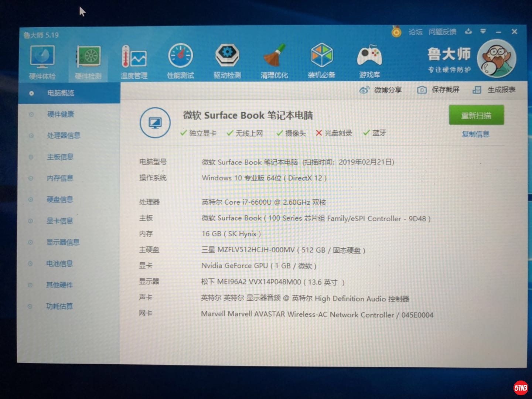Open the 电池信息 sidebar tab
This screenshot has height=399, width=532.
[69, 264]
